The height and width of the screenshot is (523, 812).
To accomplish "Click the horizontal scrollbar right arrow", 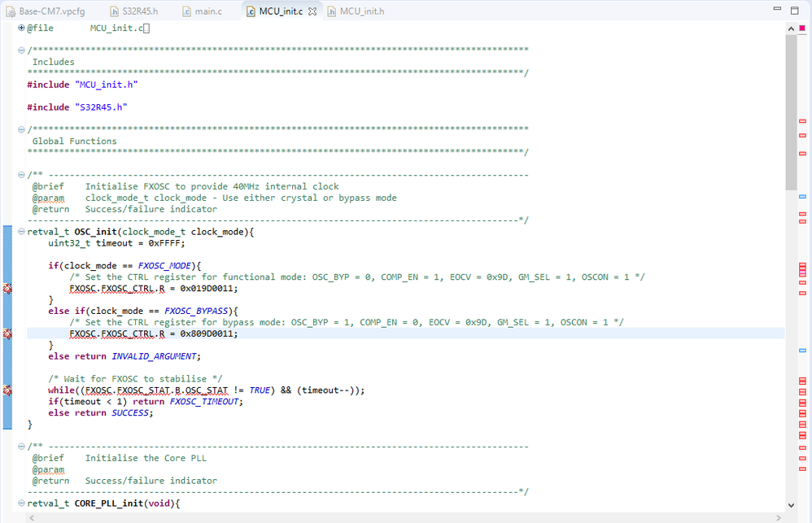I will pos(779,518).
